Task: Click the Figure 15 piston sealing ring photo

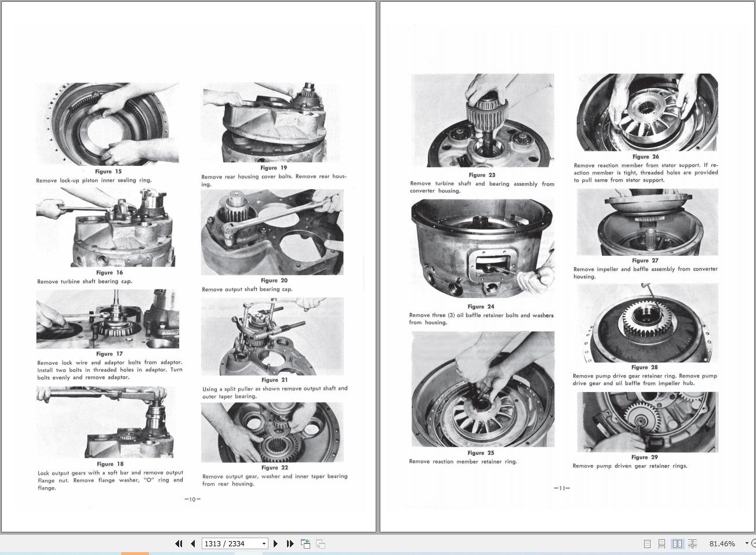Action: tap(107, 124)
